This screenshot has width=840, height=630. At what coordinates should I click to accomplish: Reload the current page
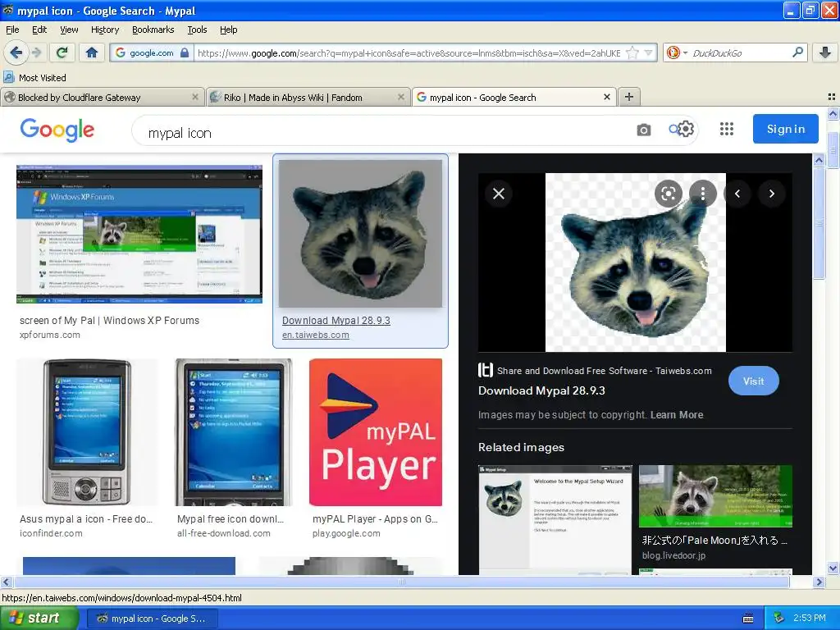62,52
